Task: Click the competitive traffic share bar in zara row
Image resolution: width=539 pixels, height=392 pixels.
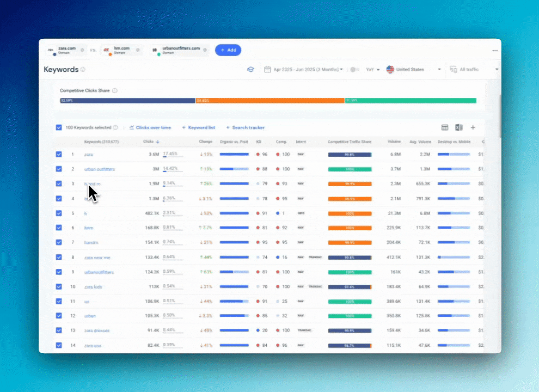Action: point(350,155)
